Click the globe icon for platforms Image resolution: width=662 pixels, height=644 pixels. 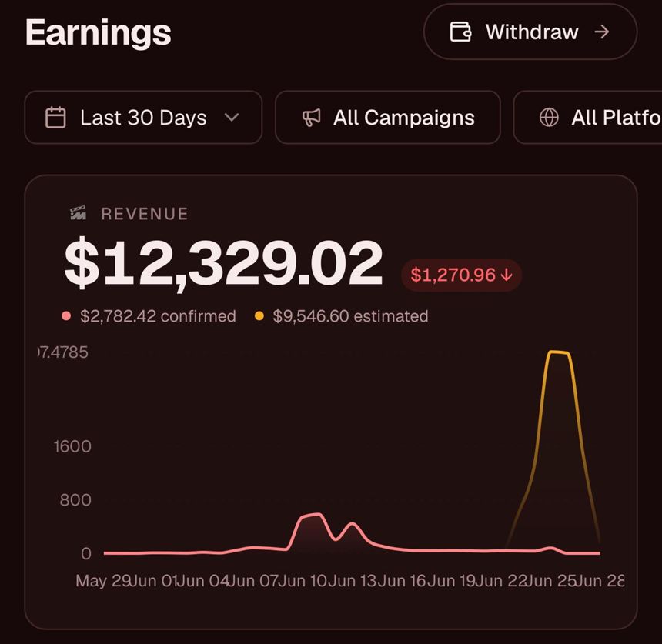[x=549, y=117]
